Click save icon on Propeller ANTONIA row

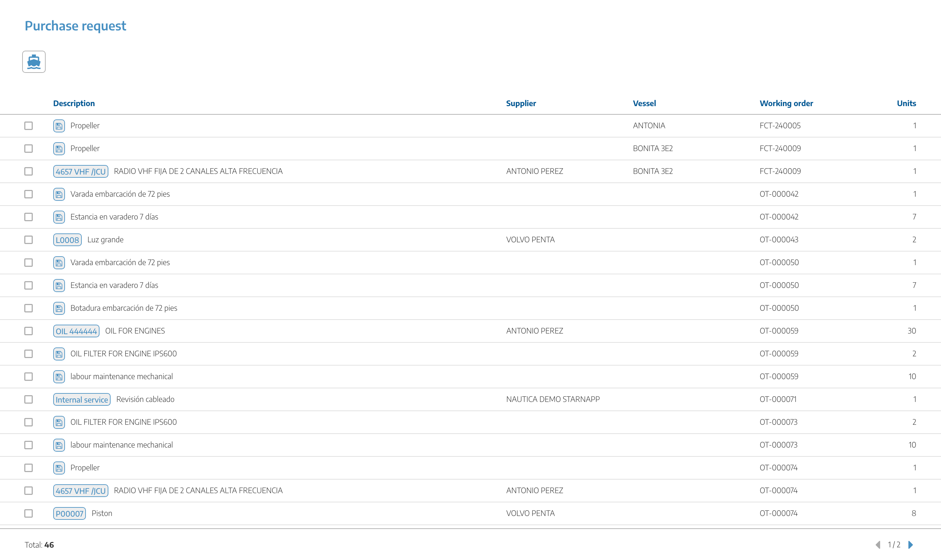59,126
